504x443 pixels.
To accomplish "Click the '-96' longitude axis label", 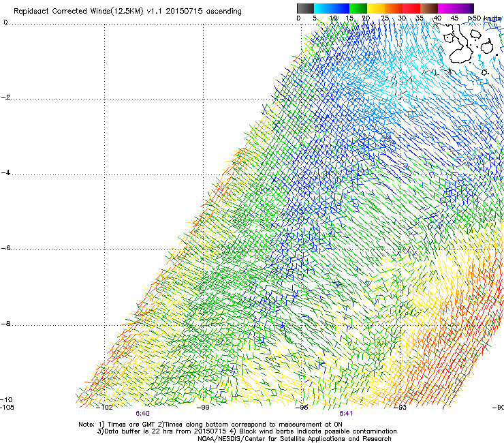I will (x=302, y=408).
